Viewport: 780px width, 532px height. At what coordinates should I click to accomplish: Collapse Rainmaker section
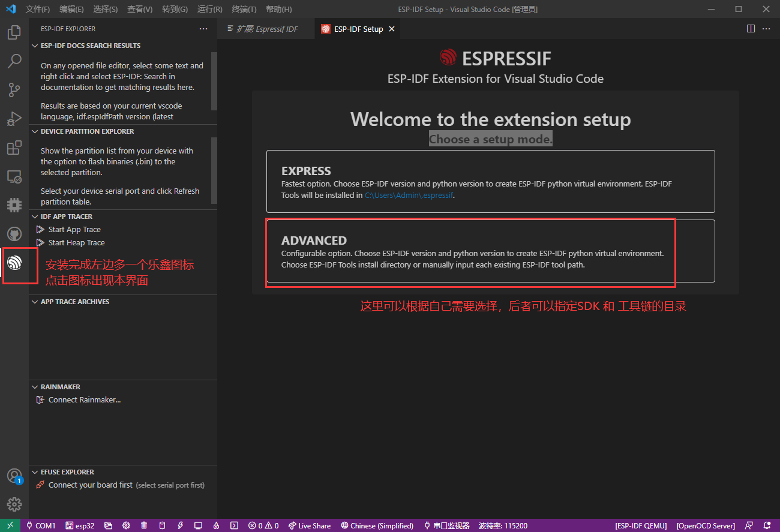click(123, 387)
